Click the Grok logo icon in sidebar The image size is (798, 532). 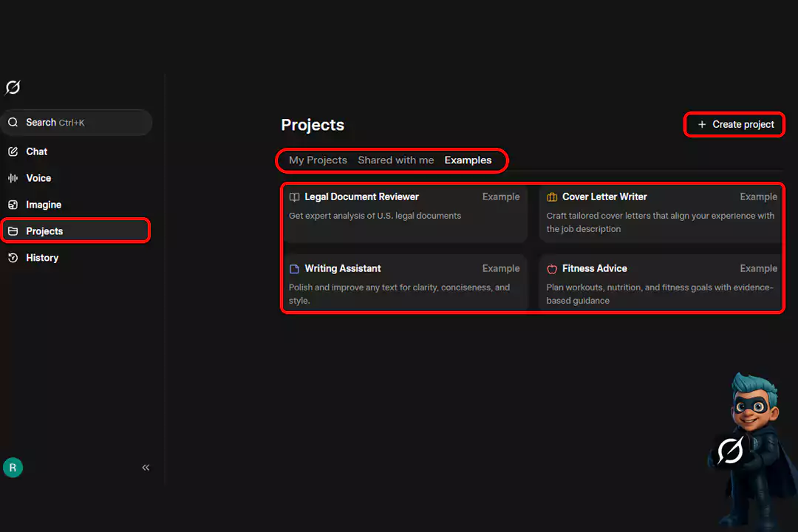tap(13, 88)
